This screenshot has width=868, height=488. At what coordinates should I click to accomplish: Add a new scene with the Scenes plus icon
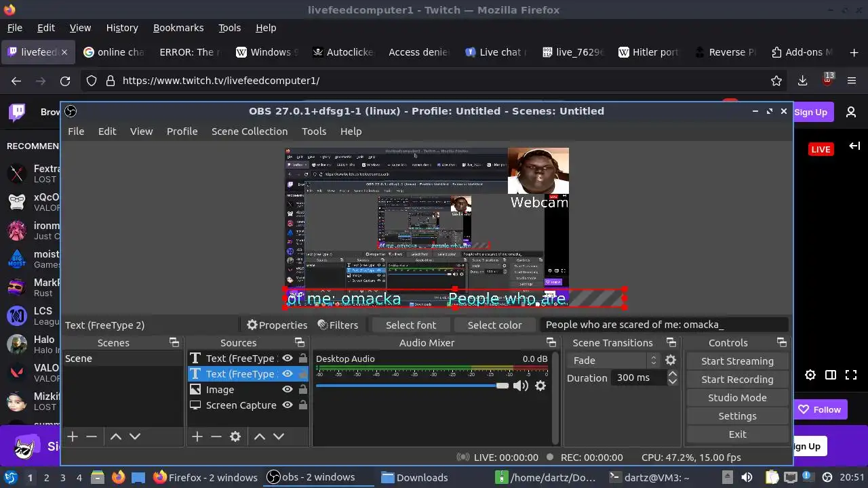73,436
